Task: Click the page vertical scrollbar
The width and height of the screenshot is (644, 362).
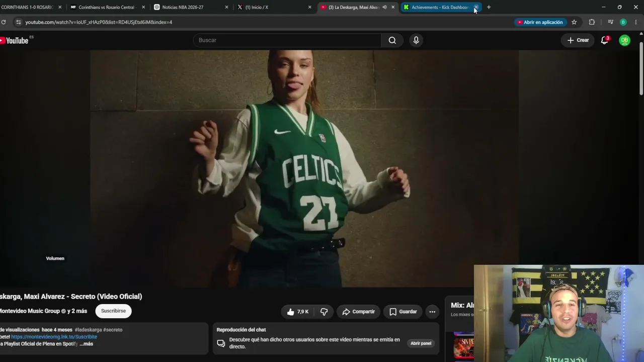Action: [641, 68]
